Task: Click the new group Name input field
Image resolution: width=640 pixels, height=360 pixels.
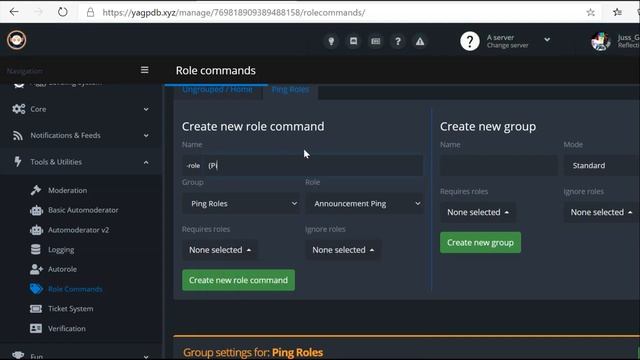Action: tap(498, 165)
